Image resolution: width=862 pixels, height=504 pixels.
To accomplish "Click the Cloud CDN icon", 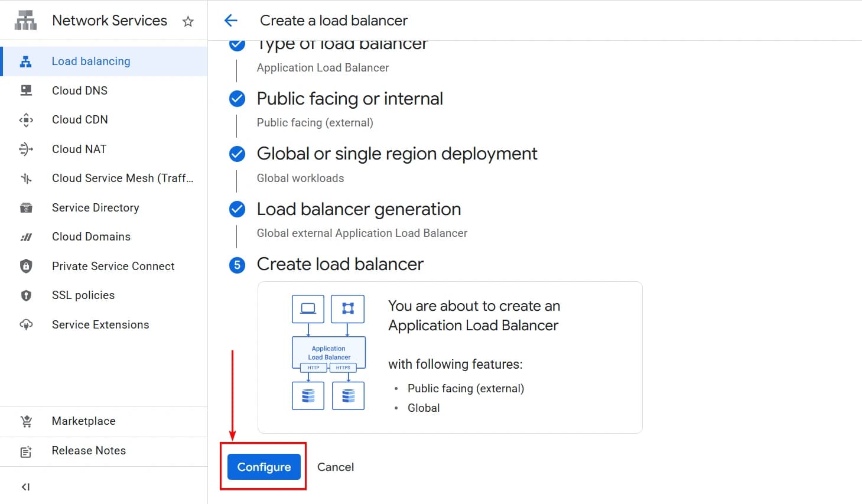I will 26,120.
